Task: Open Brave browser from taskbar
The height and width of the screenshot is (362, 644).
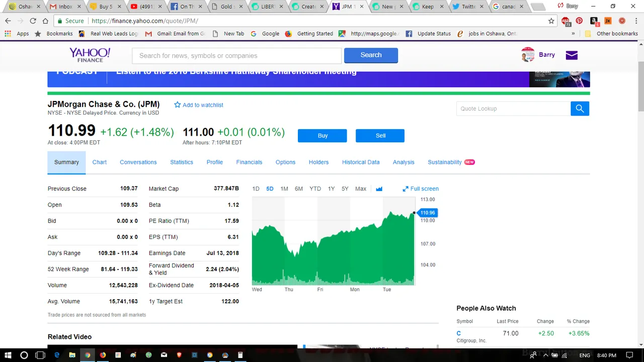Action: pyautogui.click(x=179, y=355)
